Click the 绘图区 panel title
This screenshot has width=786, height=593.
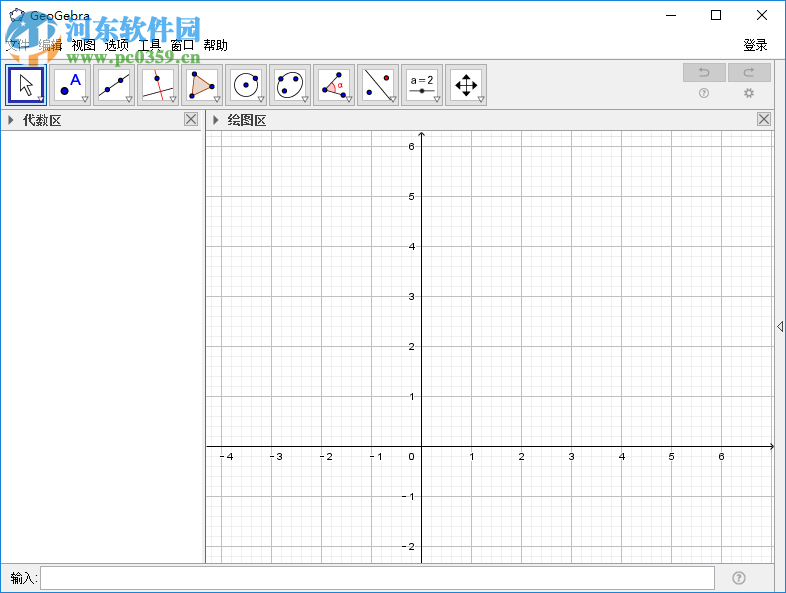tap(247, 120)
